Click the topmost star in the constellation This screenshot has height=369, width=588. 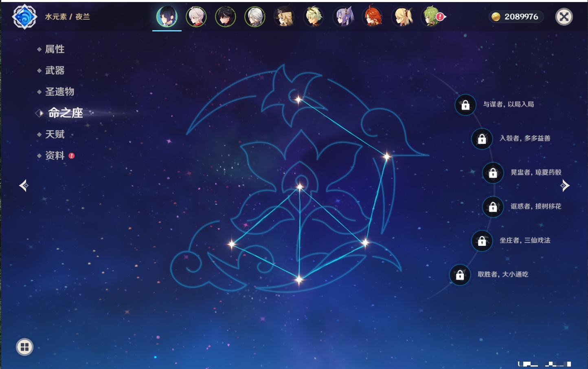(298, 99)
